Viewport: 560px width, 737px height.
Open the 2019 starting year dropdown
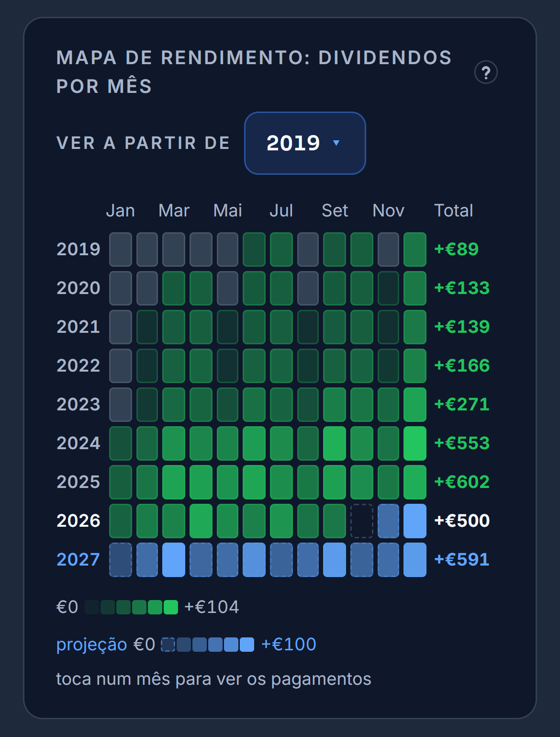(305, 143)
